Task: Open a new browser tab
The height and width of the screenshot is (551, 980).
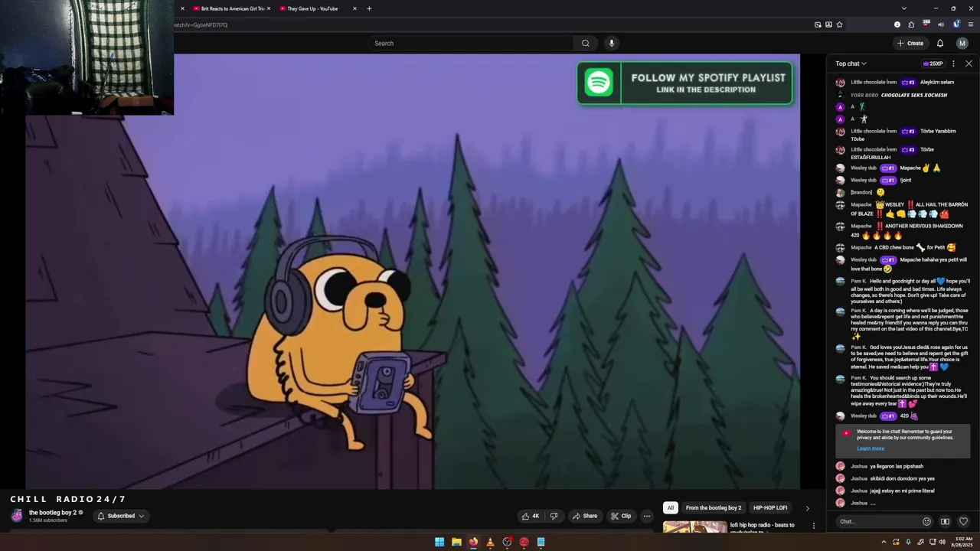Action: coord(369,8)
